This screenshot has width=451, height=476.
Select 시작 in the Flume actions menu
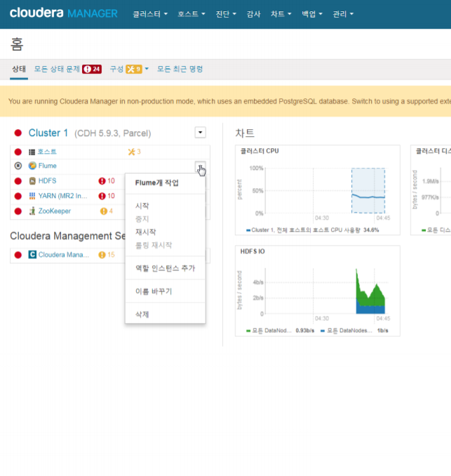(x=142, y=206)
